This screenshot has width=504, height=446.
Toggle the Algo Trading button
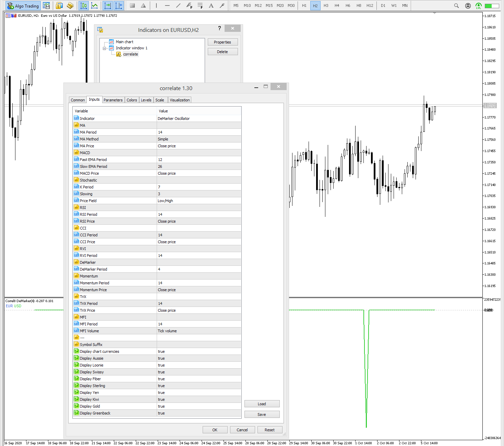pos(23,5)
